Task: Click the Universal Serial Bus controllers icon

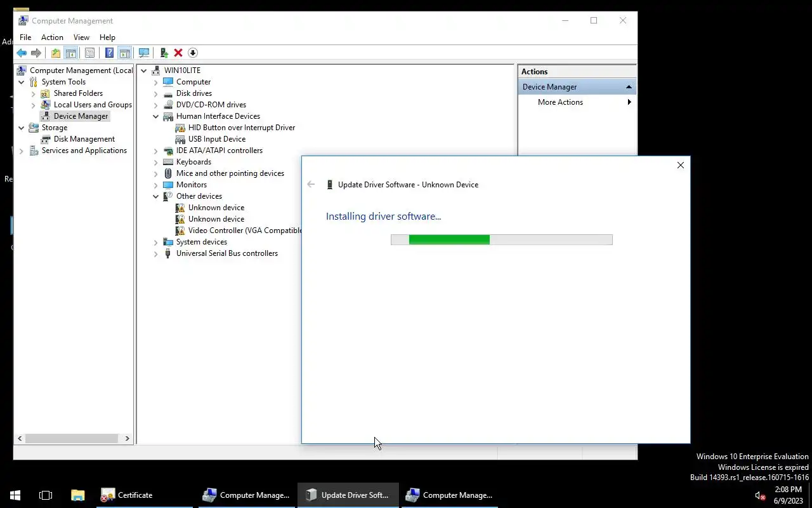Action: tap(168, 253)
